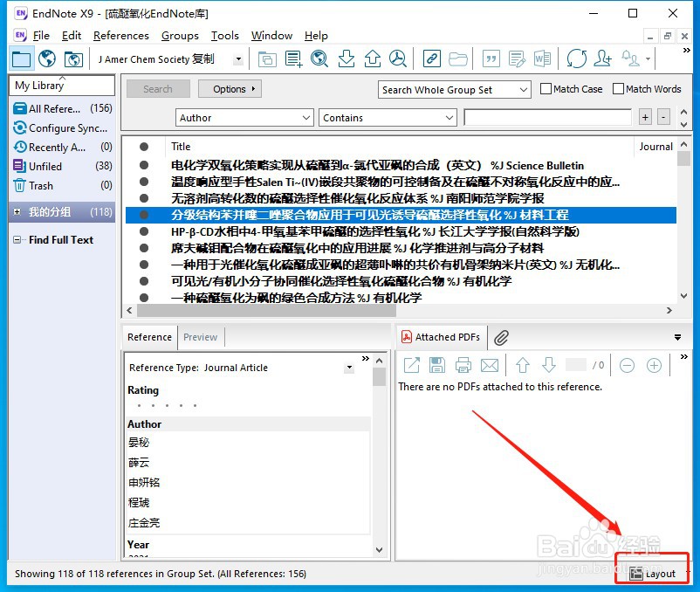Open Online Search magnifier-globe icon
This screenshot has width=700, height=592.
point(319,59)
